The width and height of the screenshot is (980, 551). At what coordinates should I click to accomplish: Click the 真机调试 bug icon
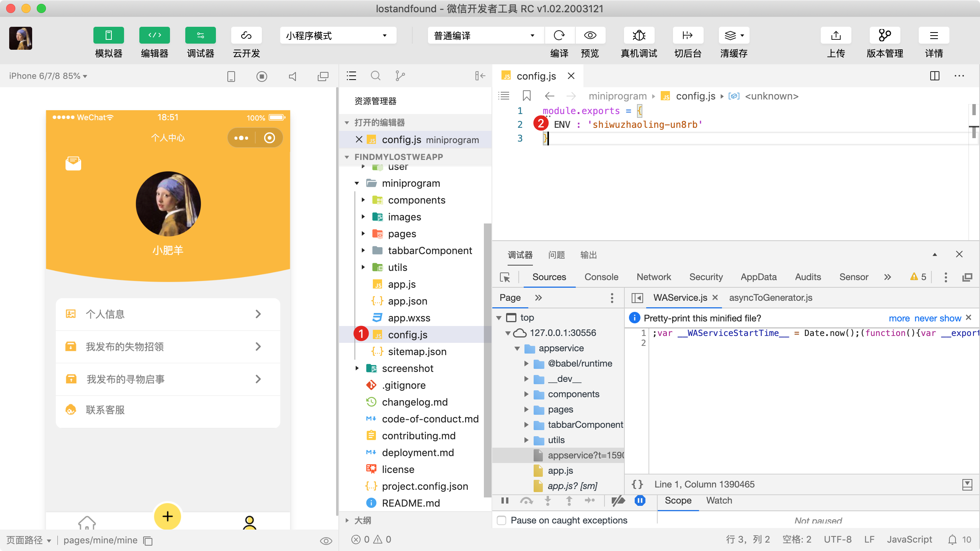(x=639, y=36)
